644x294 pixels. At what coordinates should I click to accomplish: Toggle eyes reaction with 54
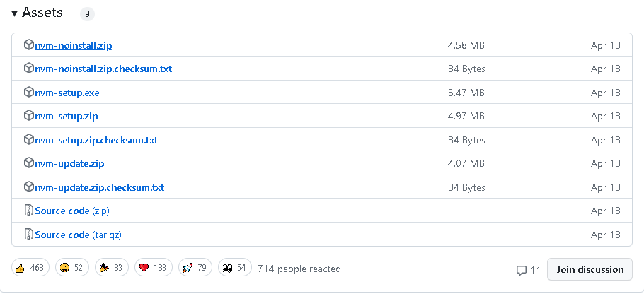click(x=234, y=269)
